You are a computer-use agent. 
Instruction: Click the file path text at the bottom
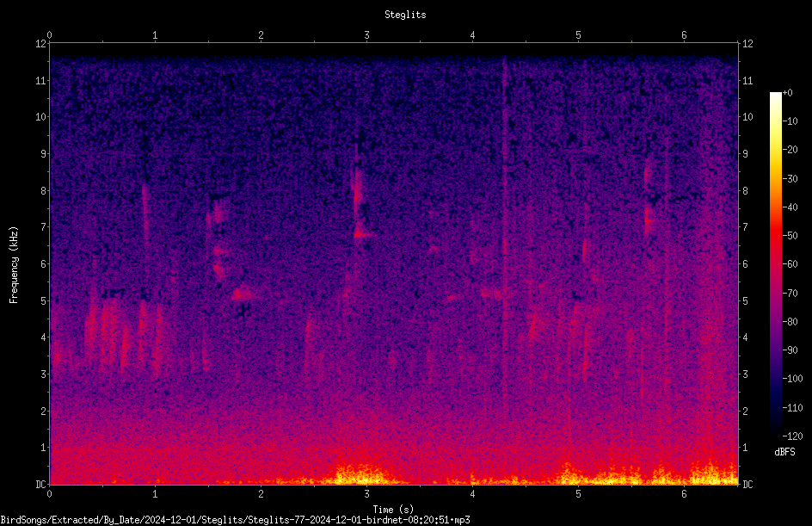point(235,520)
